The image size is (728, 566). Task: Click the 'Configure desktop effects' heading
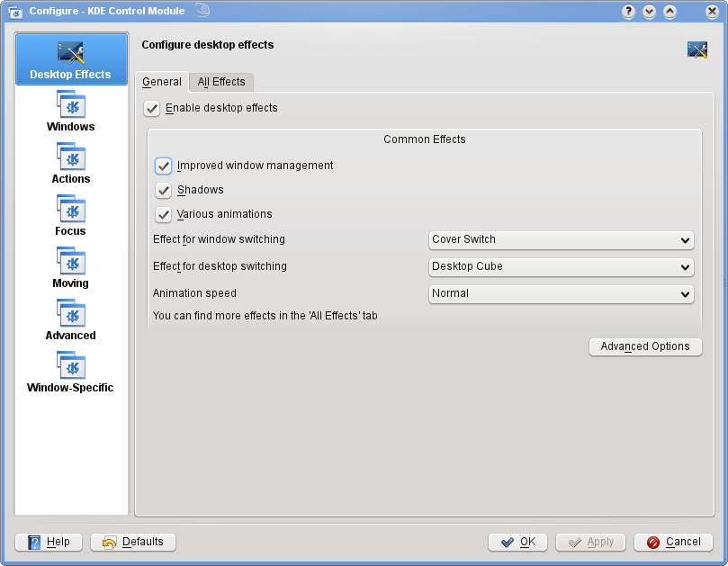point(208,45)
